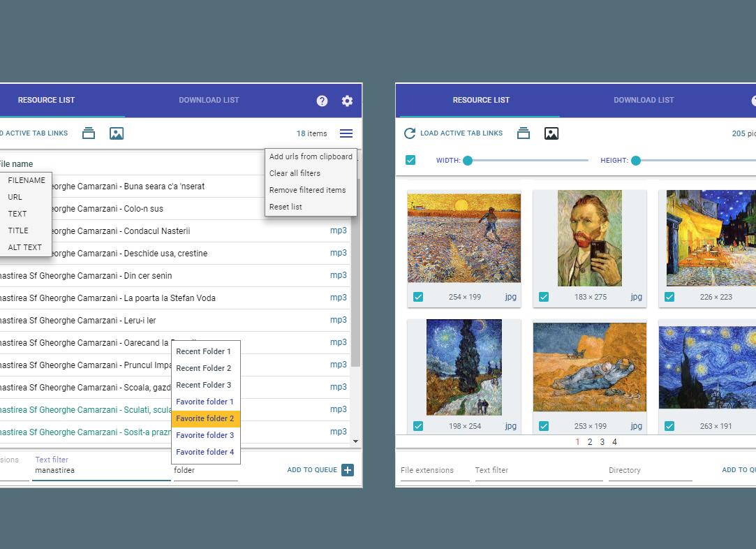
Task: Switch to RESOURCE LIST tab in left panel
Action: click(x=46, y=101)
